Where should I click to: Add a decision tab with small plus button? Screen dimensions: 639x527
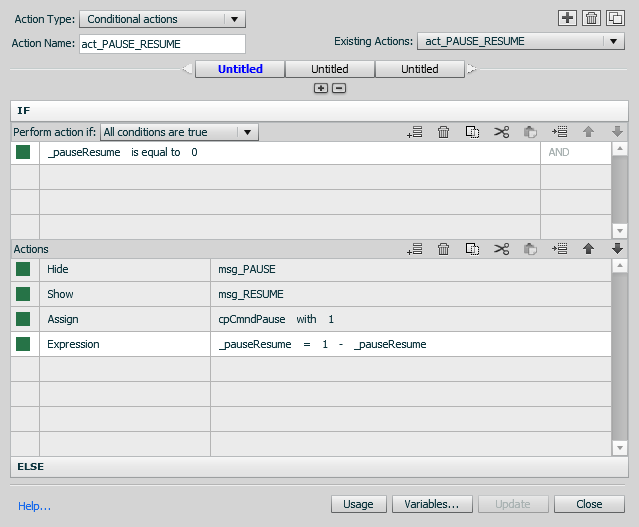(321, 88)
